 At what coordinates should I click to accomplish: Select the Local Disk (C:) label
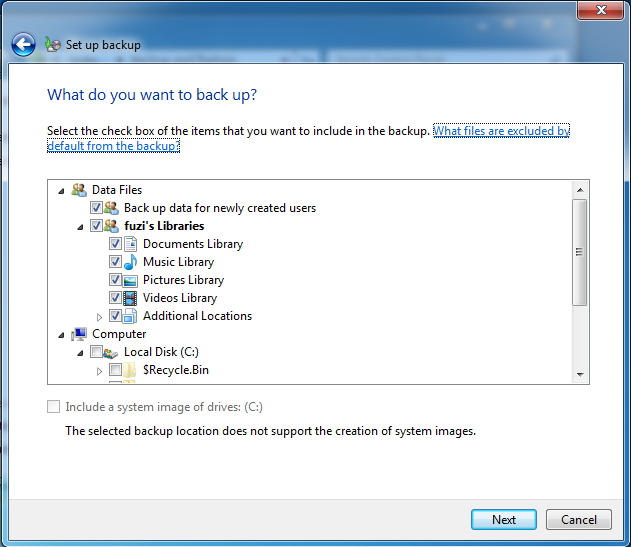point(161,352)
